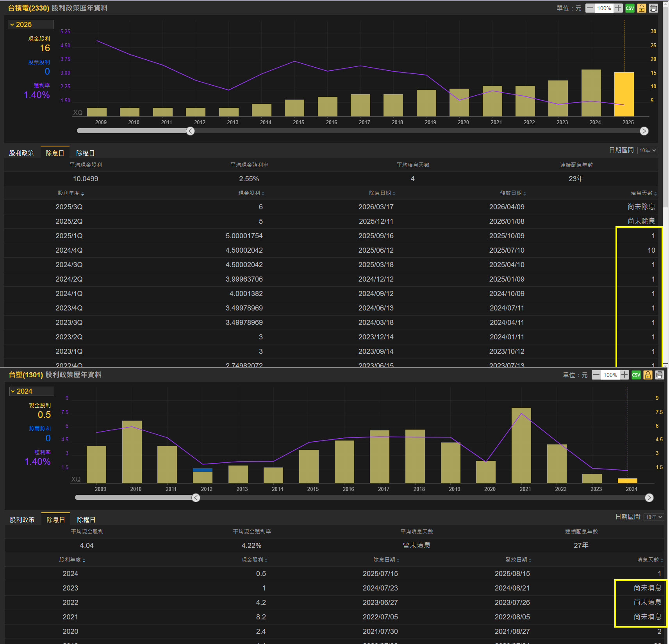669x644 pixels.
Task: Switch to 除權日 tab in 台塑 panel
Action: point(86,520)
